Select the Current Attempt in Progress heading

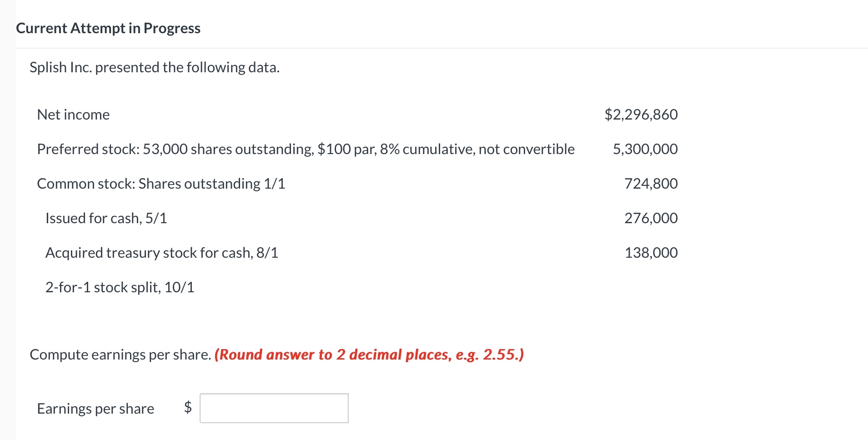[108, 28]
